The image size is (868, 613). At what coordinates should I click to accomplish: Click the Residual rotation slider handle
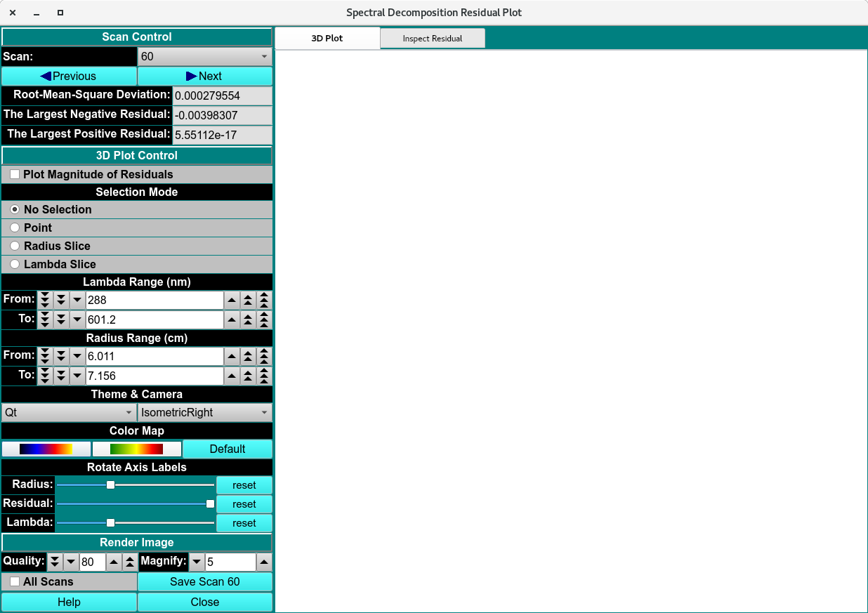[210, 503]
